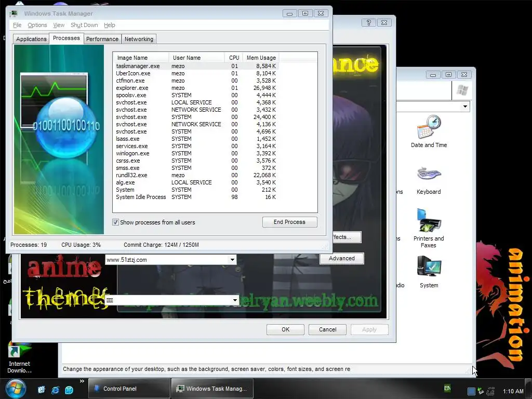Viewport: 532px width, 399px height.
Task: Click the Safely Remove Hardware tray icon
Action: 481,391
